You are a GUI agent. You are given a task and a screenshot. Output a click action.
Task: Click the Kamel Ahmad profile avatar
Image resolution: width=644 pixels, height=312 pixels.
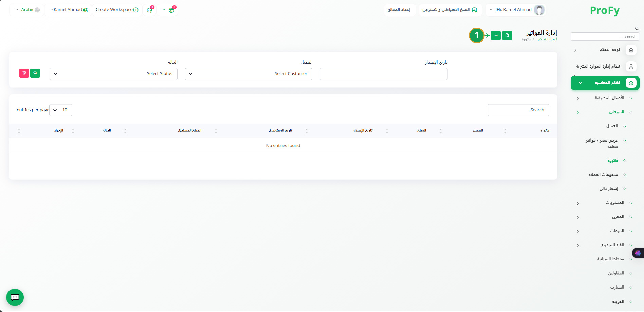tap(539, 10)
